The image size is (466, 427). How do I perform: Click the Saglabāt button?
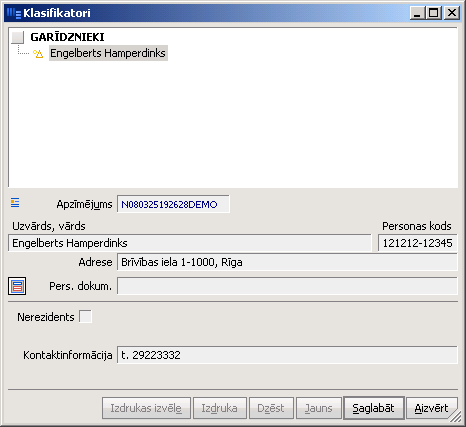374,408
